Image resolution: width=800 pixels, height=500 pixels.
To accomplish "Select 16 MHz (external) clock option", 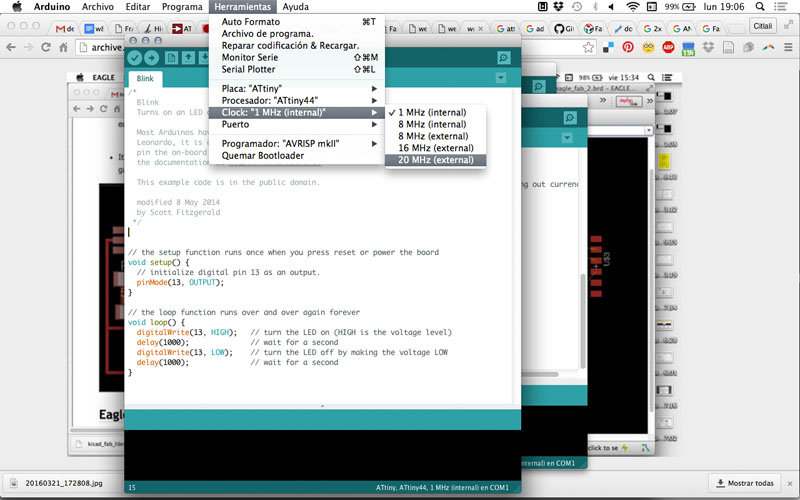I will [x=435, y=148].
